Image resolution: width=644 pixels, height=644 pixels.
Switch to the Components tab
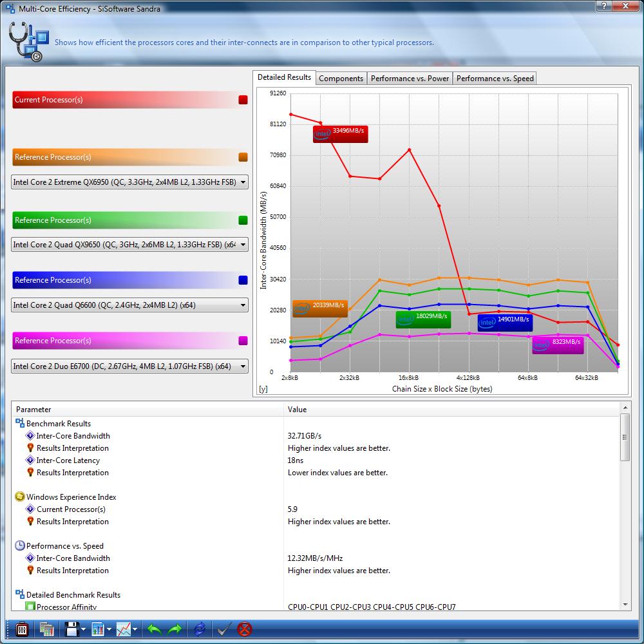(x=341, y=79)
